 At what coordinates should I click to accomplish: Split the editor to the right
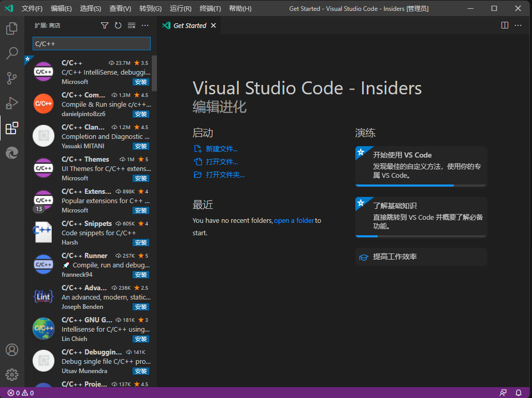coord(505,25)
